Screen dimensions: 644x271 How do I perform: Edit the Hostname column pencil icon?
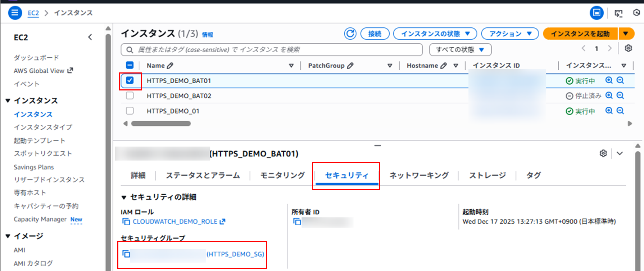coord(444,66)
